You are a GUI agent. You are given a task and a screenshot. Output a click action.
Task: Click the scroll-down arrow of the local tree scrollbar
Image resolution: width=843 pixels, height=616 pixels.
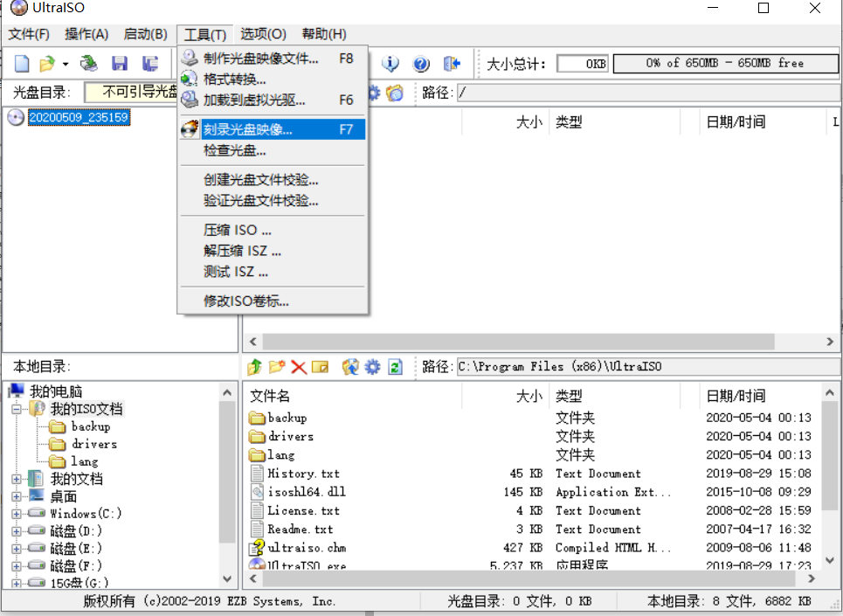pyautogui.click(x=227, y=579)
